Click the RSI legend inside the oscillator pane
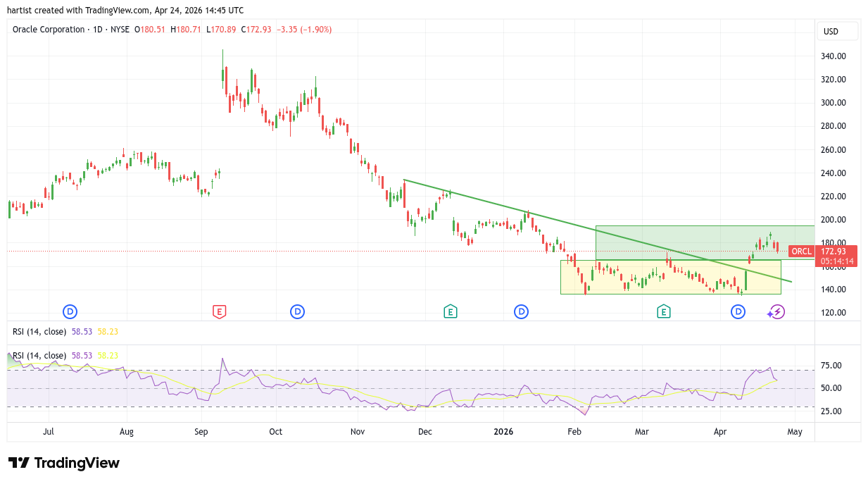Image resolution: width=868 pixels, height=484 pixels. point(39,356)
